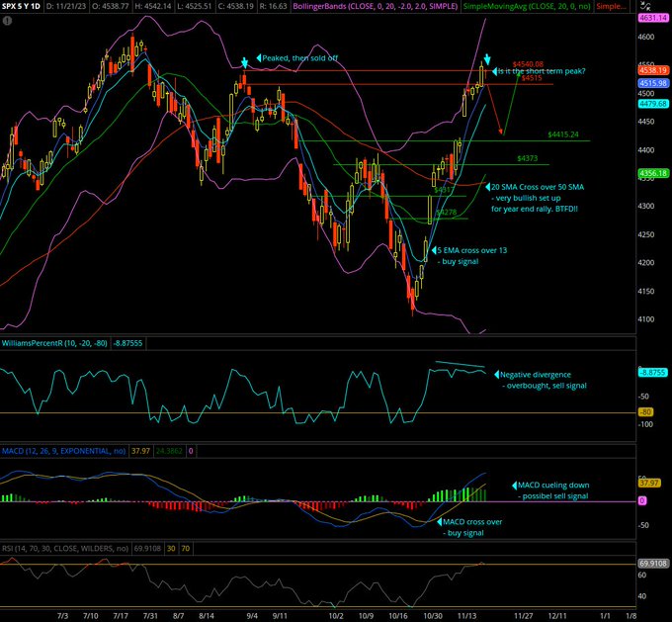Viewport: 672px width, 622px height.
Task: Click the blue 4515.98 price bubble
Action: [x=653, y=83]
